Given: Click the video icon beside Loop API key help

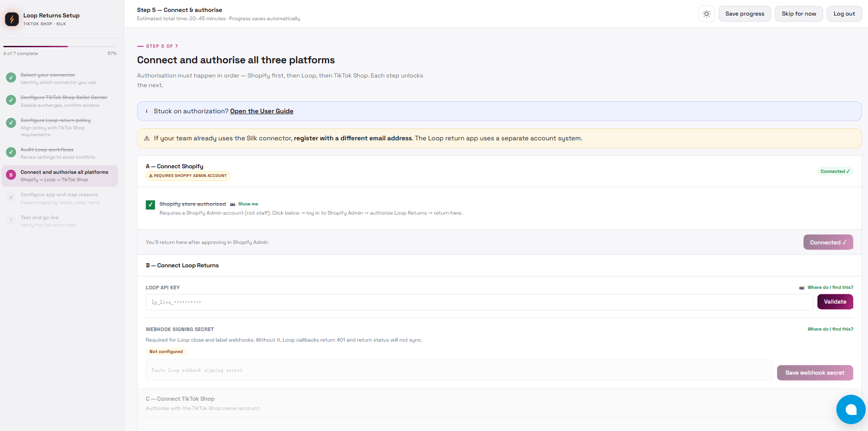Looking at the screenshot, I should [802, 287].
